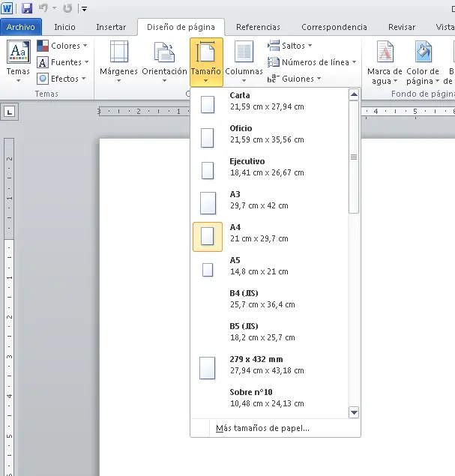Click the Save icon in quick access toolbar
The width and height of the screenshot is (455, 476).
[27, 8]
